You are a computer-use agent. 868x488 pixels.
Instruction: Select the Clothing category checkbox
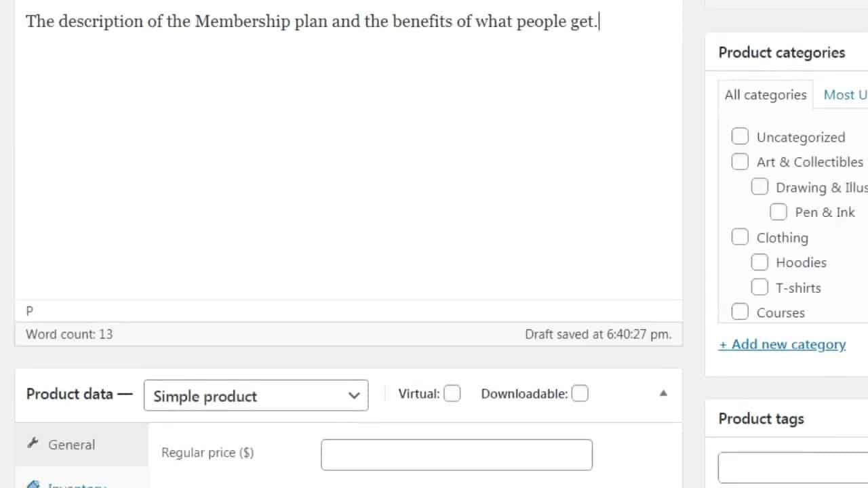coord(740,237)
